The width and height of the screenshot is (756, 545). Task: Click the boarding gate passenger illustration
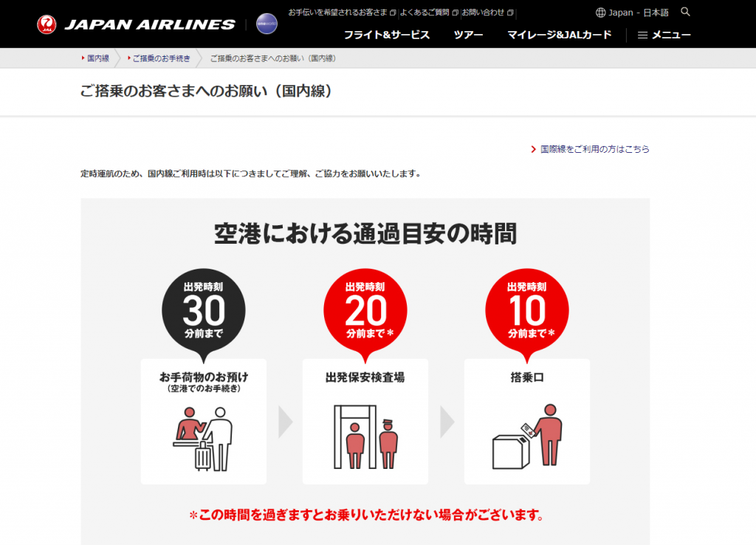point(527,436)
